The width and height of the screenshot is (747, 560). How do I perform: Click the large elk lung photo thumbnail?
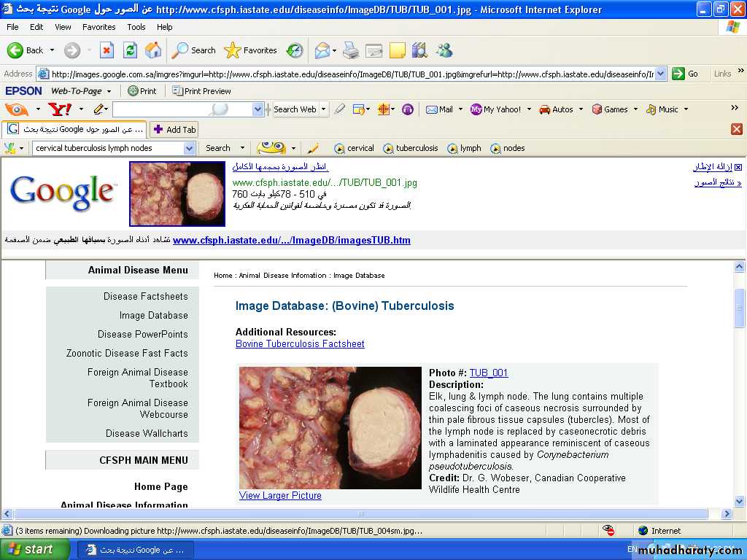click(x=330, y=427)
